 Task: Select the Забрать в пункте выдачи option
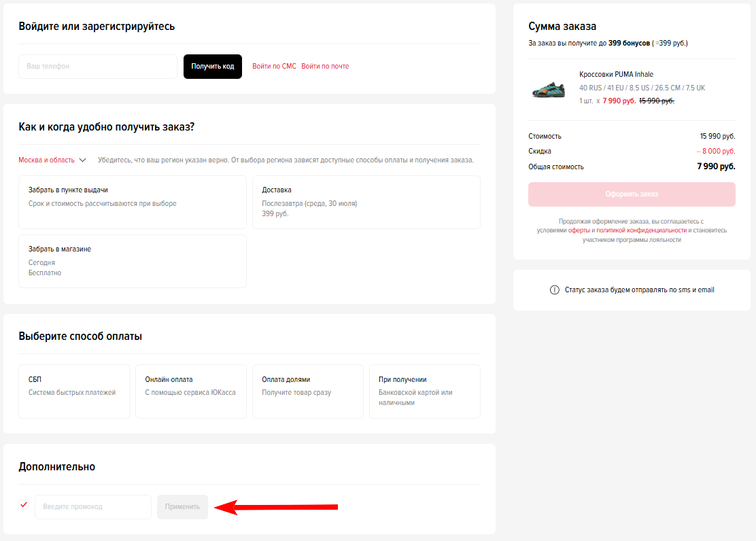click(x=133, y=202)
